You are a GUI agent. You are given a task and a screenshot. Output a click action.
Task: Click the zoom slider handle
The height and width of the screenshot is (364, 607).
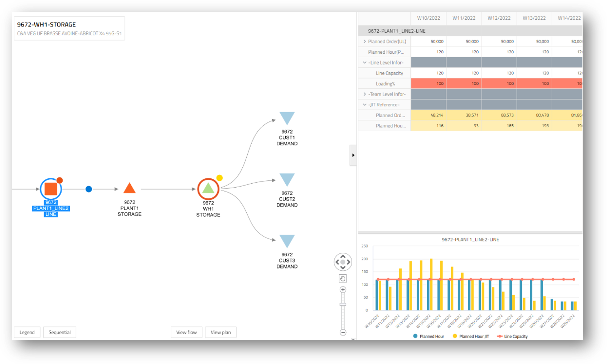pyautogui.click(x=342, y=304)
